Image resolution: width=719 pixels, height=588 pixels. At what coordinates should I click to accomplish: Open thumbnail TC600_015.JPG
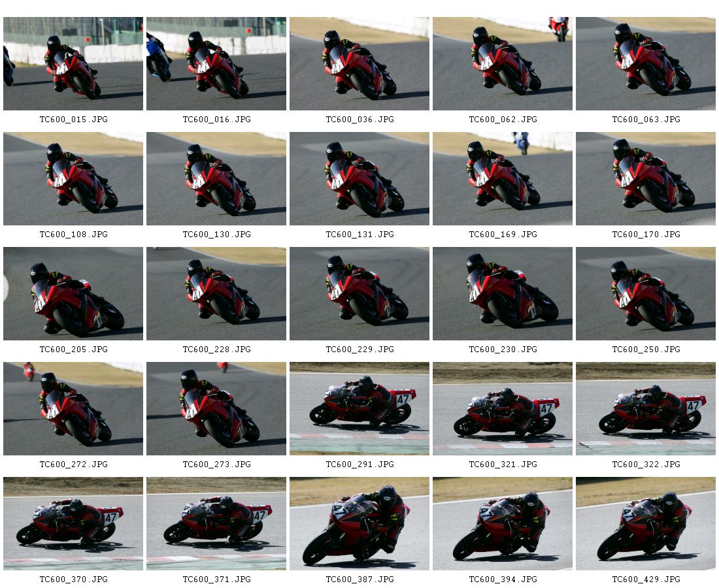click(x=73, y=64)
